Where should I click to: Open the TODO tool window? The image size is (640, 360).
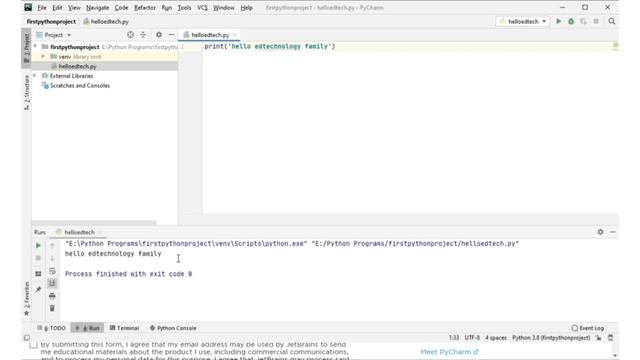51,328
